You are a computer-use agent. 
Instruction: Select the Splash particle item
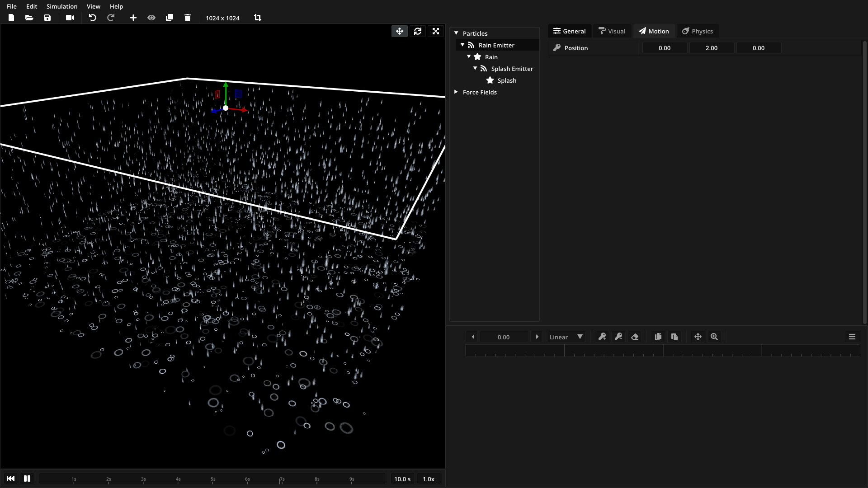507,80
